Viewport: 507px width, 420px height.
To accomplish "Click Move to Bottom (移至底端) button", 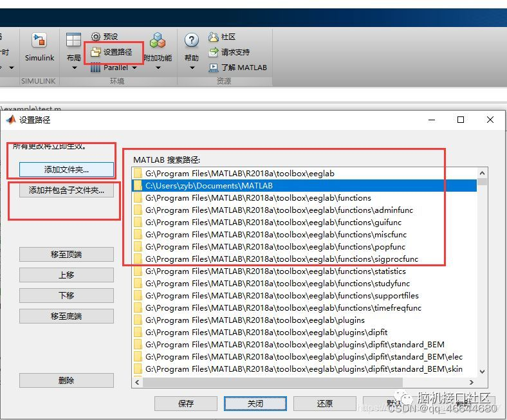I will point(66,316).
